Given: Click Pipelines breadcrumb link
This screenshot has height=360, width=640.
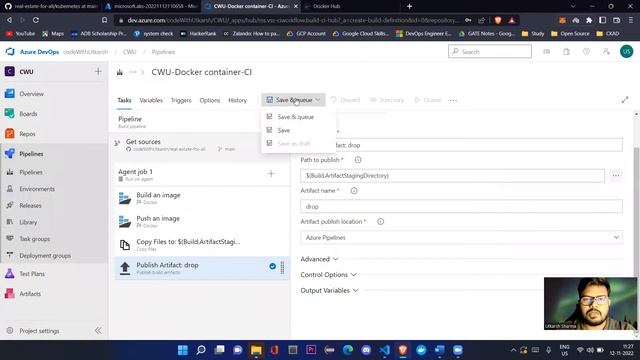Looking at the screenshot, I should tap(163, 52).
